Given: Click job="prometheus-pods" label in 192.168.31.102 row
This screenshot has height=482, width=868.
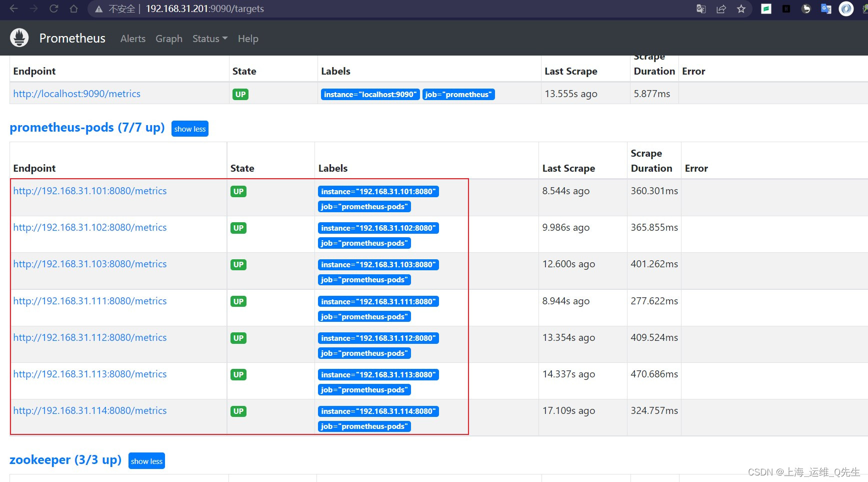Looking at the screenshot, I should (364, 243).
